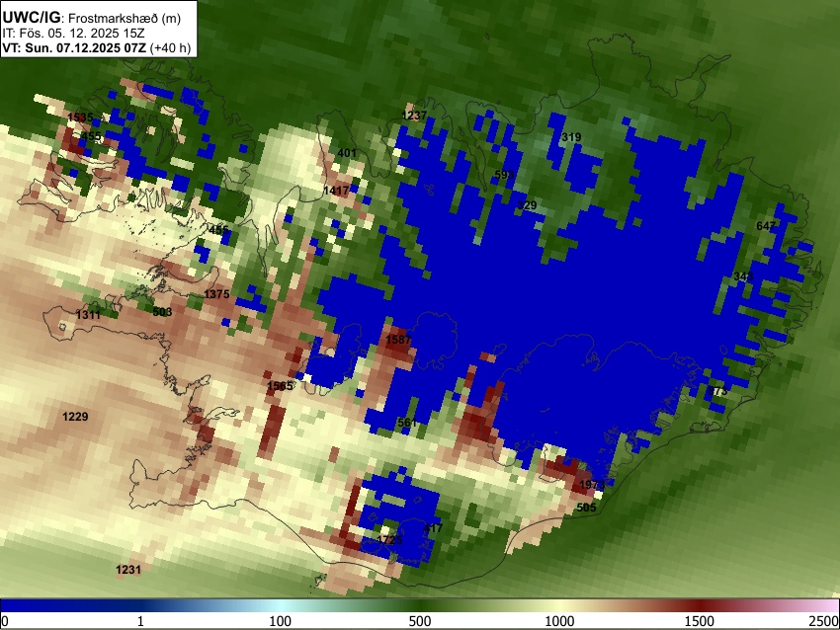Viewport: 840px width, 630px height.
Task: Click the 'IT: Fös. 05. 12. 2025 15Z' line
Action: (73, 34)
